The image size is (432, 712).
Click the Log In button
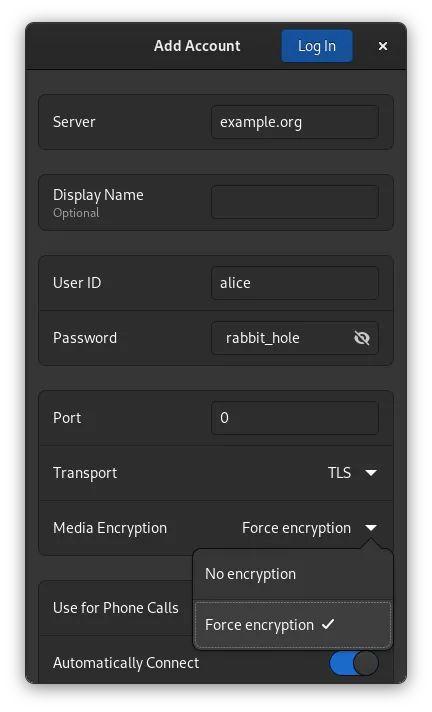tap(317, 46)
